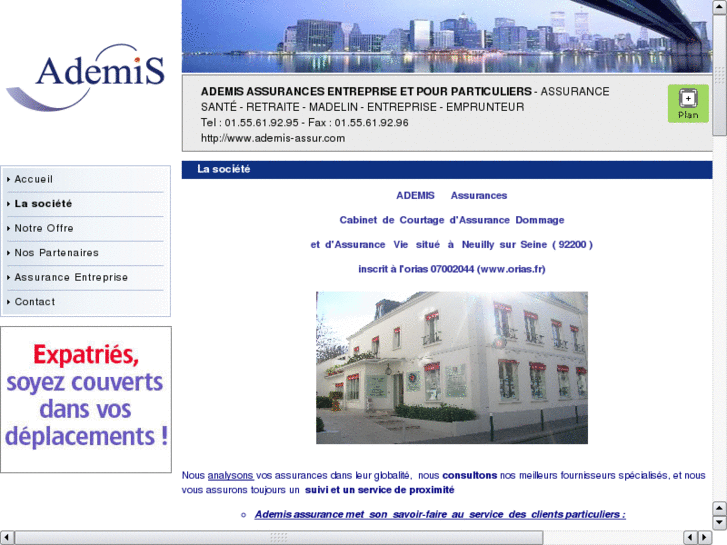The image size is (727, 545).
Task: Click the vertical scrollbar up arrow at top
Action: click(x=720, y=6)
